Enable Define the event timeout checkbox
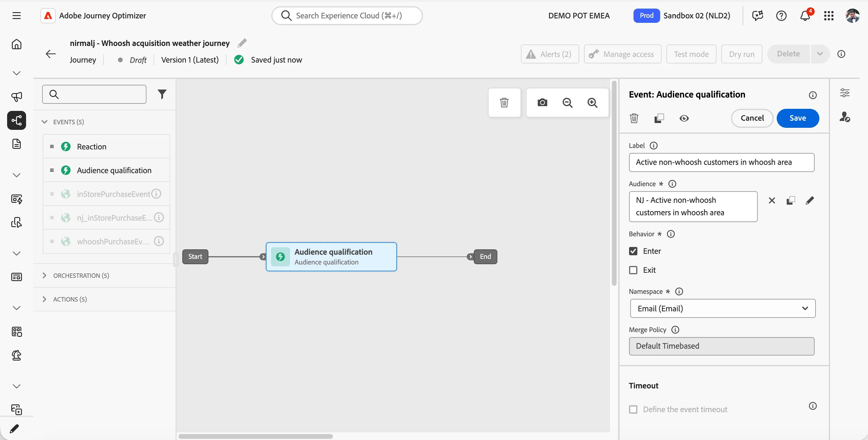The width and height of the screenshot is (868, 440). coord(633,409)
